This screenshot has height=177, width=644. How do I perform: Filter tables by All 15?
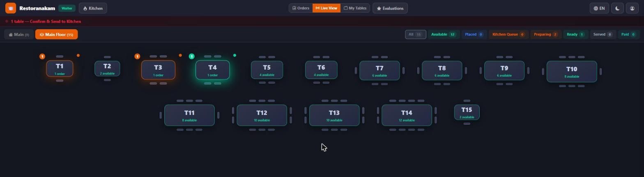click(x=415, y=35)
